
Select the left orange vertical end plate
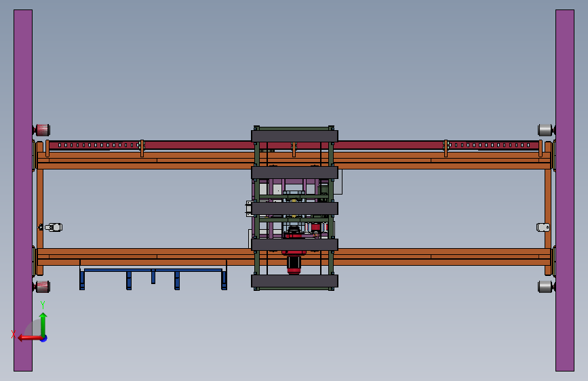(40, 209)
